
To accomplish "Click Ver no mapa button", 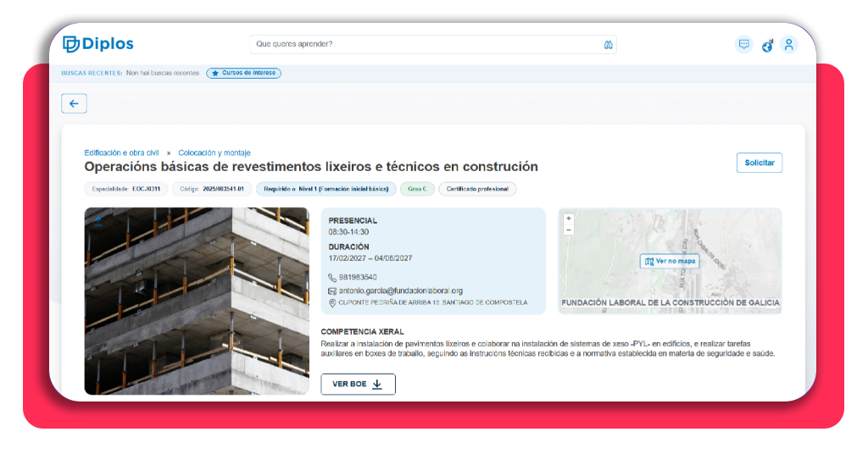I will click(670, 261).
